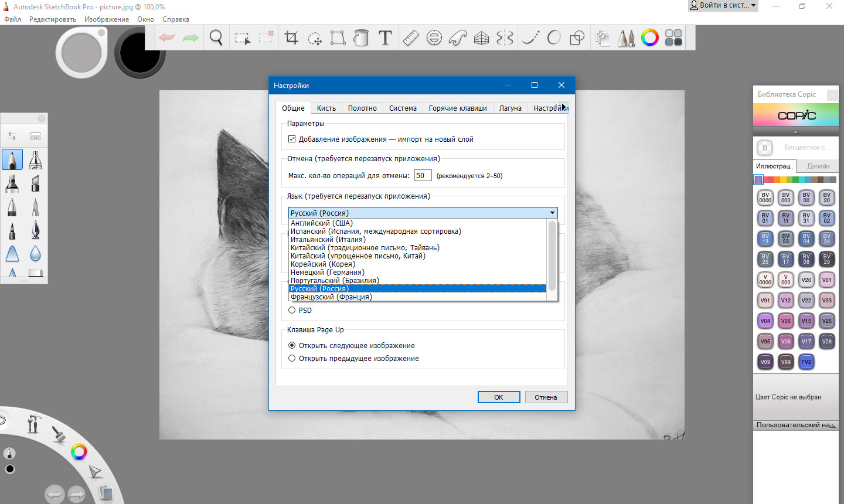
Task: Open the brush icon in the lagoon
Action: [59, 434]
